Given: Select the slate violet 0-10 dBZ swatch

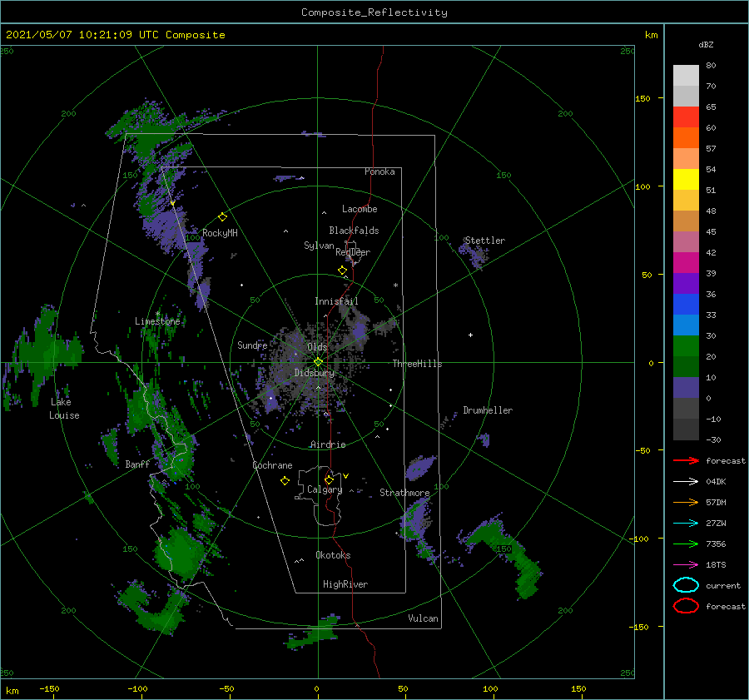Looking at the screenshot, I should 686,388.
